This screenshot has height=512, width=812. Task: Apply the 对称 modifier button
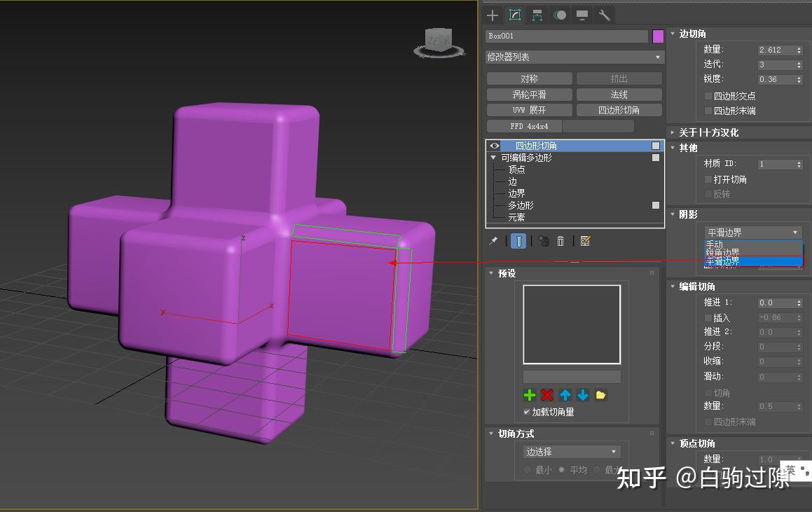pos(530,78)
